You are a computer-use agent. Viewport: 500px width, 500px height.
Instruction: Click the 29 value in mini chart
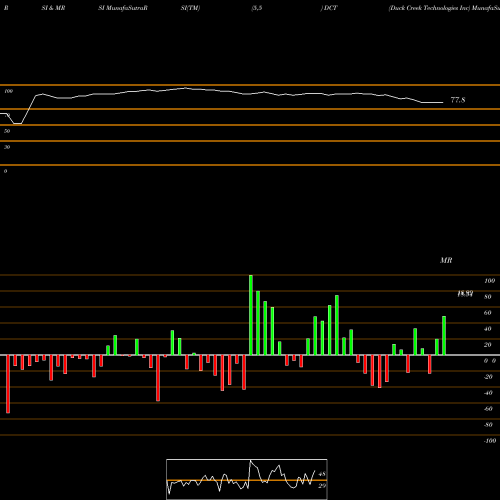(x=322, y=486)
